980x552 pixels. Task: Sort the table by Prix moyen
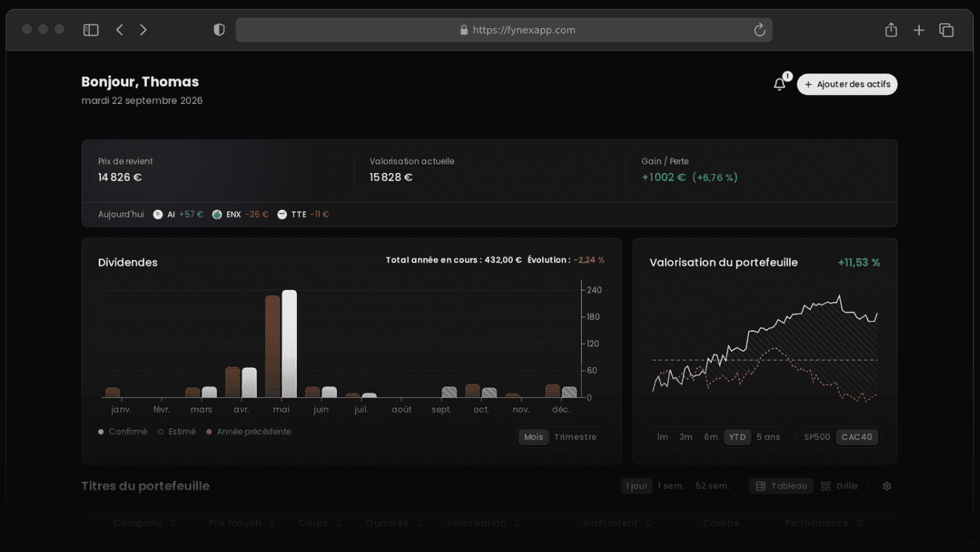coord(242,523)
